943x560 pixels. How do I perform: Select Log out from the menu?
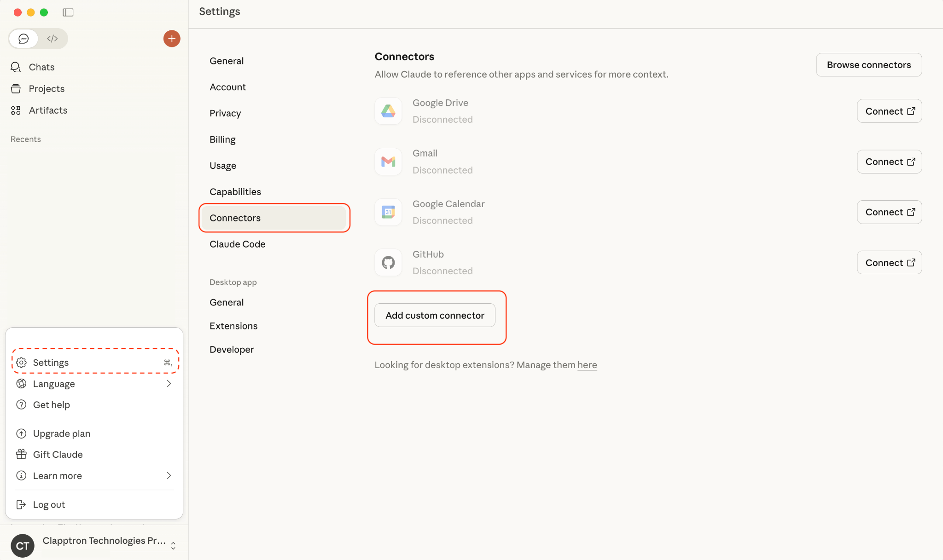pos(49,505)
